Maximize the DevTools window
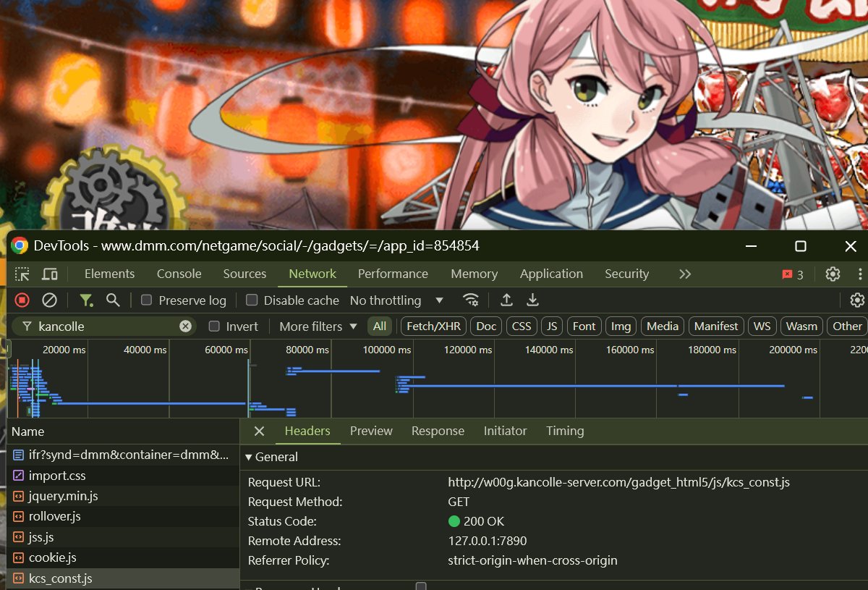Viewport: 868px width, 590px height. (801, 246)
